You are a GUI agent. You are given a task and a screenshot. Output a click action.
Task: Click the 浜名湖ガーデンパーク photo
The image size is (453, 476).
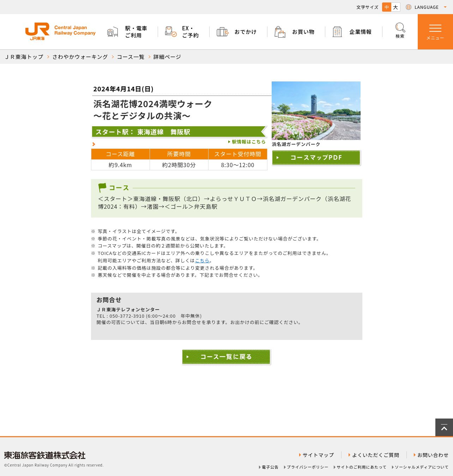pyautogui.click(x=316, y=111)
